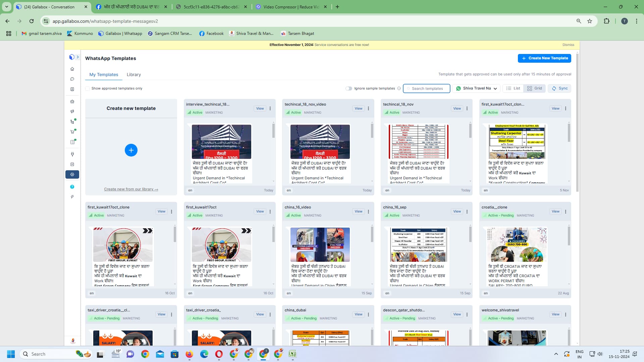Screen dimensions: 644x362
Task: Open Integrations plug icon in sidebar
Action: coord(72,154)
